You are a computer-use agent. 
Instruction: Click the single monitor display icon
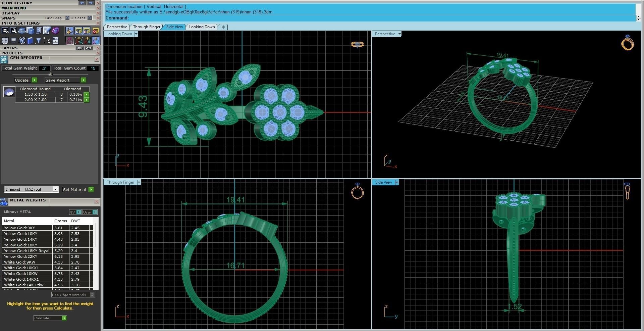point(14,41)
